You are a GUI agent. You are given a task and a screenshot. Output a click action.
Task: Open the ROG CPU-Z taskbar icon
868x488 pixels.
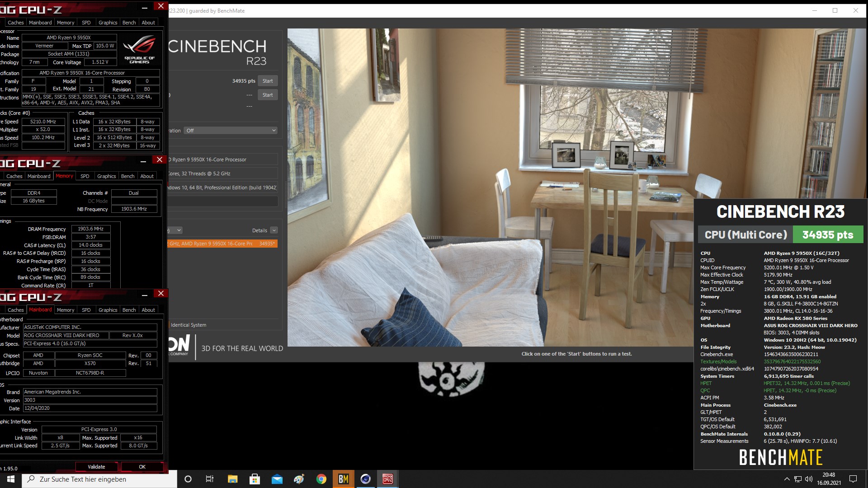[387, 479]
